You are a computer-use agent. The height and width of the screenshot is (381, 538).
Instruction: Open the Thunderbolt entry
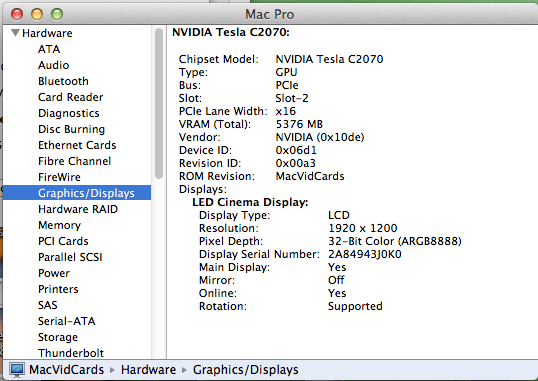(71, 353)
